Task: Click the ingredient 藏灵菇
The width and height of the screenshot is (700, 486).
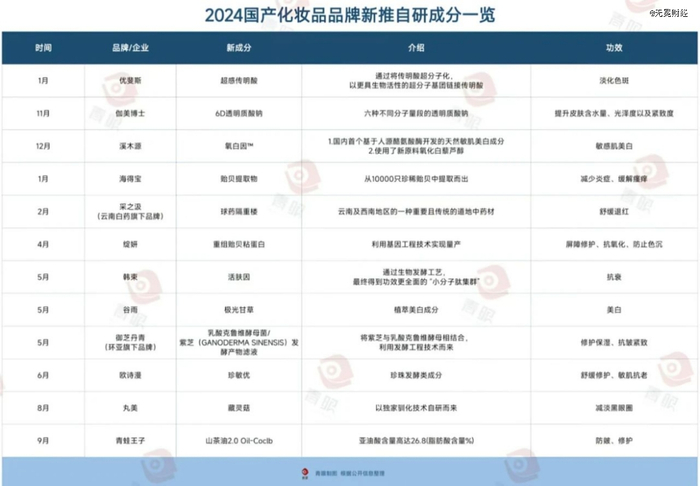Action: point(239,408)
